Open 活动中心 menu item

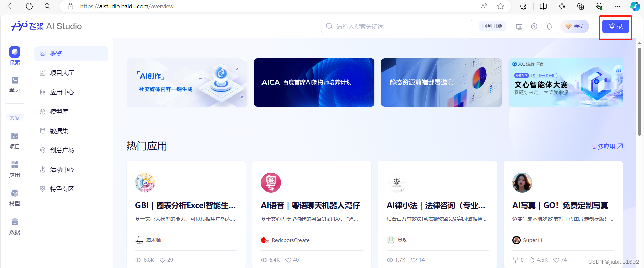pyautogui.click(x=71, y=169)
